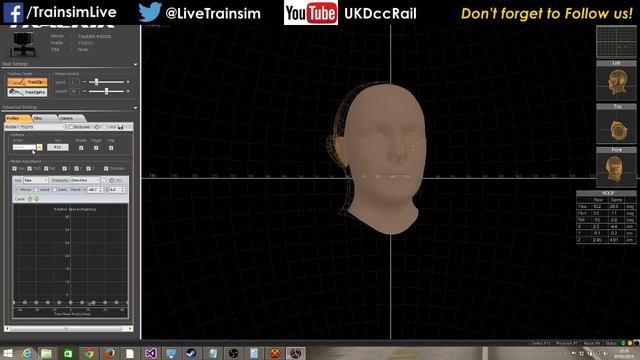Open the hotkey Action dropdown arrow

coord(40,147)
